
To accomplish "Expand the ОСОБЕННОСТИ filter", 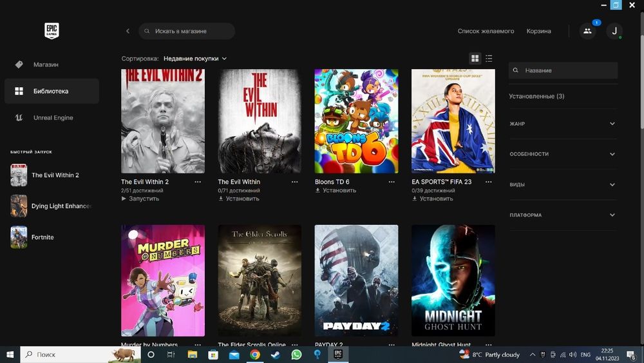I will click(x=563, y=154).
